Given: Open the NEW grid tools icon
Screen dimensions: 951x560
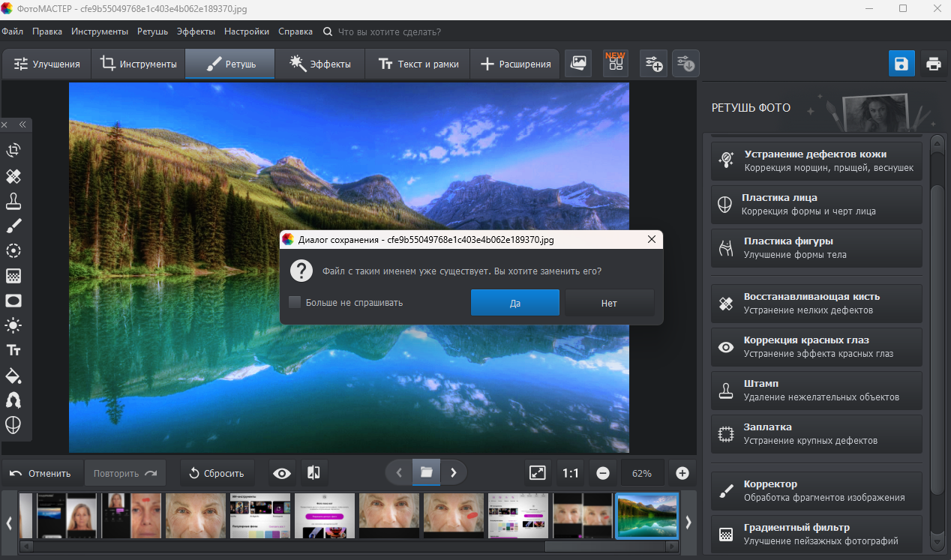Looking at the screenshot, I should [616, 64].
